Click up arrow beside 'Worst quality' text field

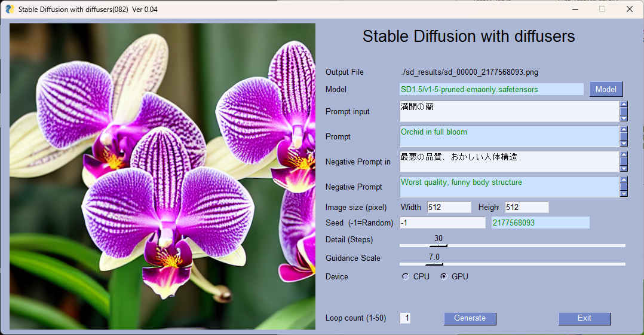624,179
